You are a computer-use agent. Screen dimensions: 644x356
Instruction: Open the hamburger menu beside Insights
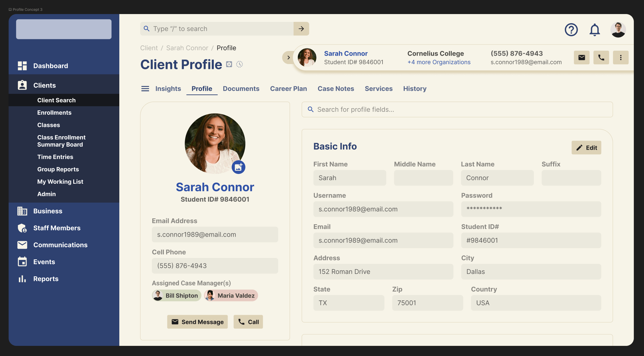[x=145, y=89]
